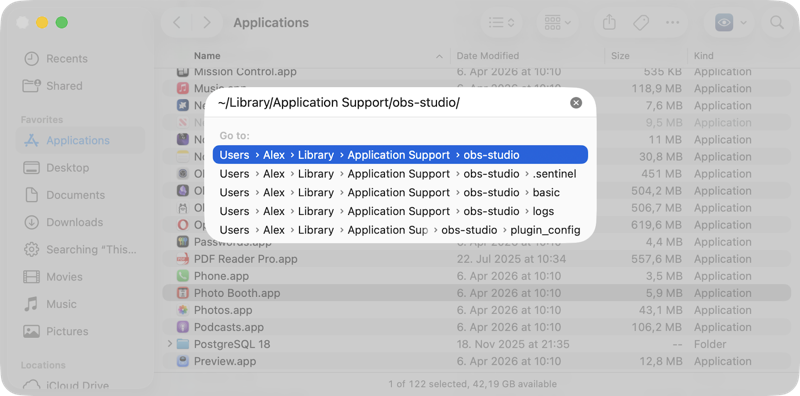This screenshot has height=396, width=800.
Task: Expand the PostgreSQL 18 folder
Action: coord(170,344)
